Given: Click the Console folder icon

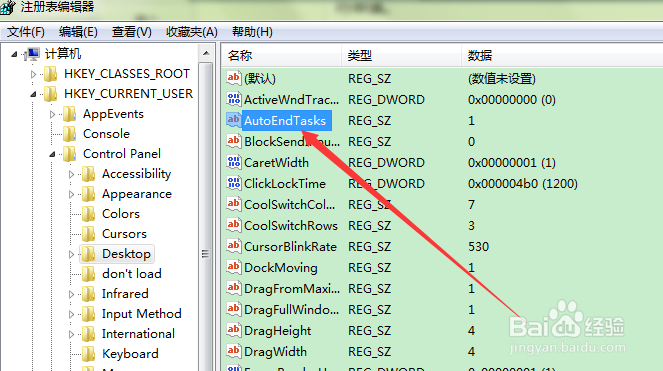Looking at the screenshot, I should 69,134.
